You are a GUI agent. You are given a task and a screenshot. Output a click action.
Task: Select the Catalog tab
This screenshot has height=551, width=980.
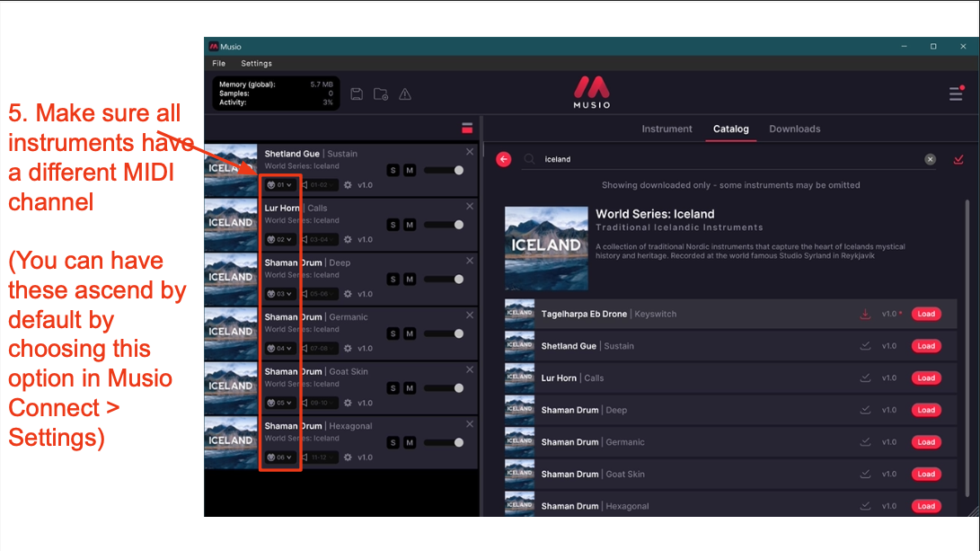click(730, 129)
